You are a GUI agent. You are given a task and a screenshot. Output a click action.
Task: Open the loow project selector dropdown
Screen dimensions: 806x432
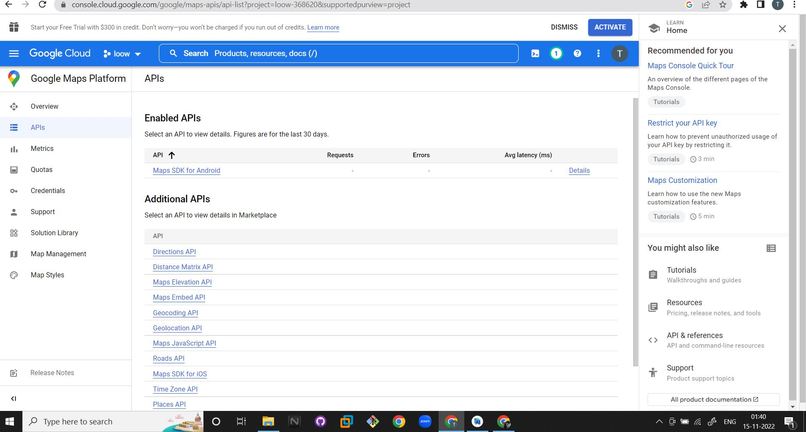pyautogui.click(x=122, y=53)
